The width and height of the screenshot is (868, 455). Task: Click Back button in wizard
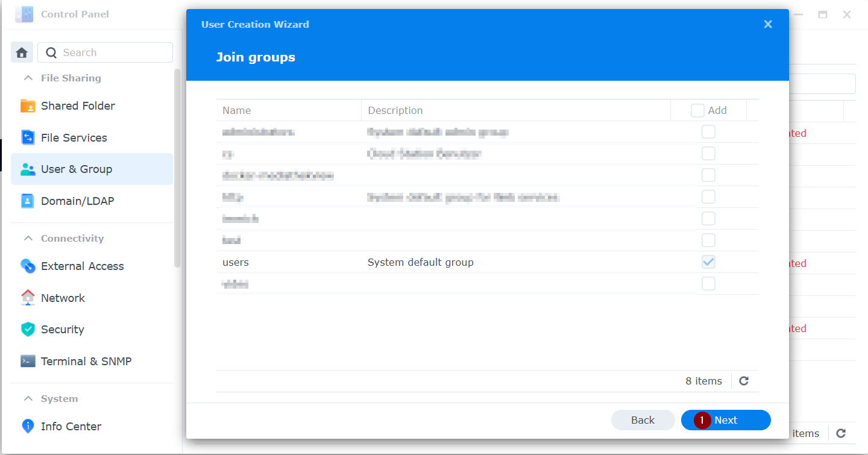(643, 420)
